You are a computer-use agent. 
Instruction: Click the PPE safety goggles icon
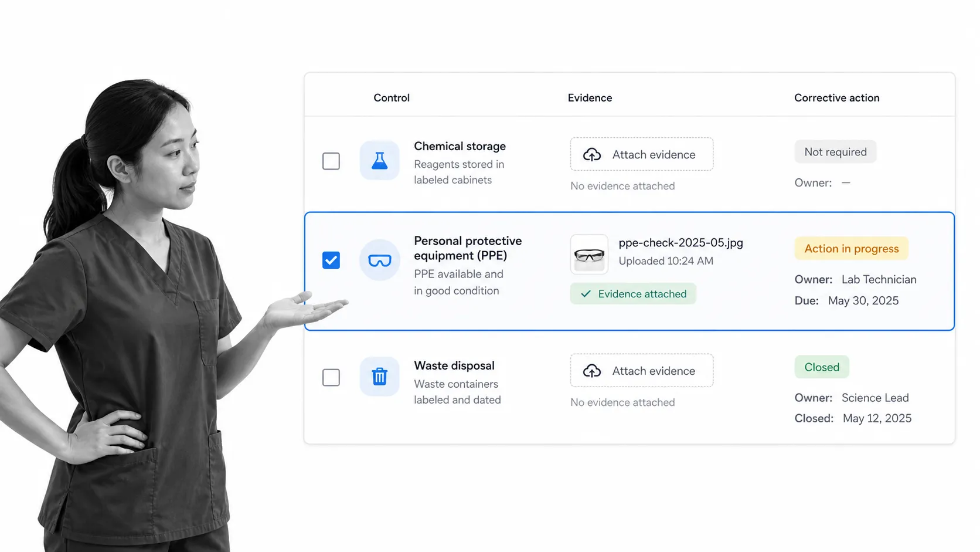[380, 260]
